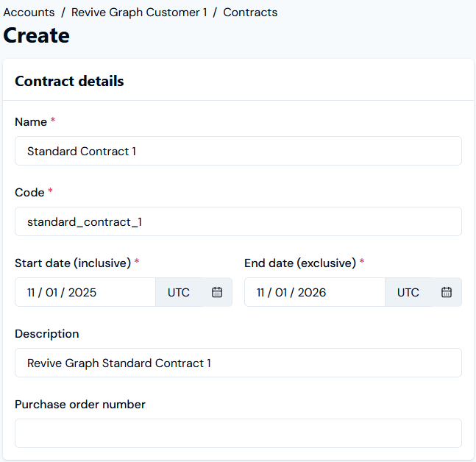
Task: Select the empty Purchase order number field
Action: pyautogui.click(x=238, y=433)
